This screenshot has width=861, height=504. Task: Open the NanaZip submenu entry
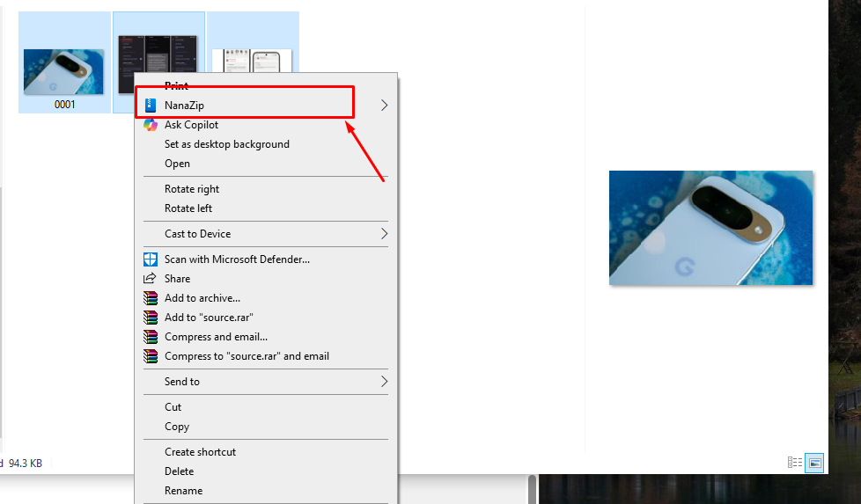(266, 106)
